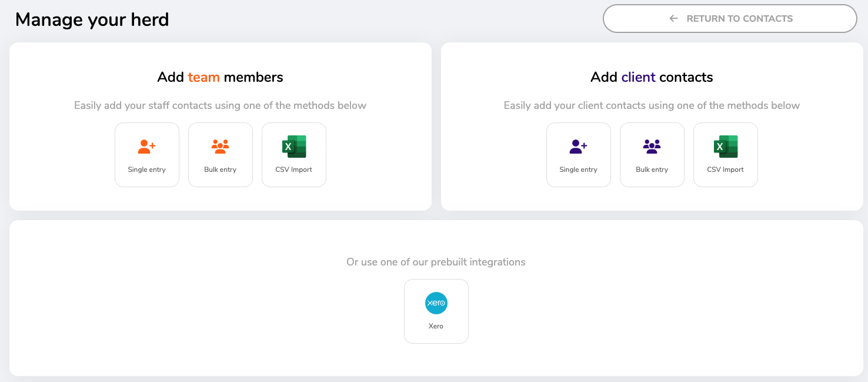
Task: Click the "Add client contacts" heading
Action: [x=652, y=77]
